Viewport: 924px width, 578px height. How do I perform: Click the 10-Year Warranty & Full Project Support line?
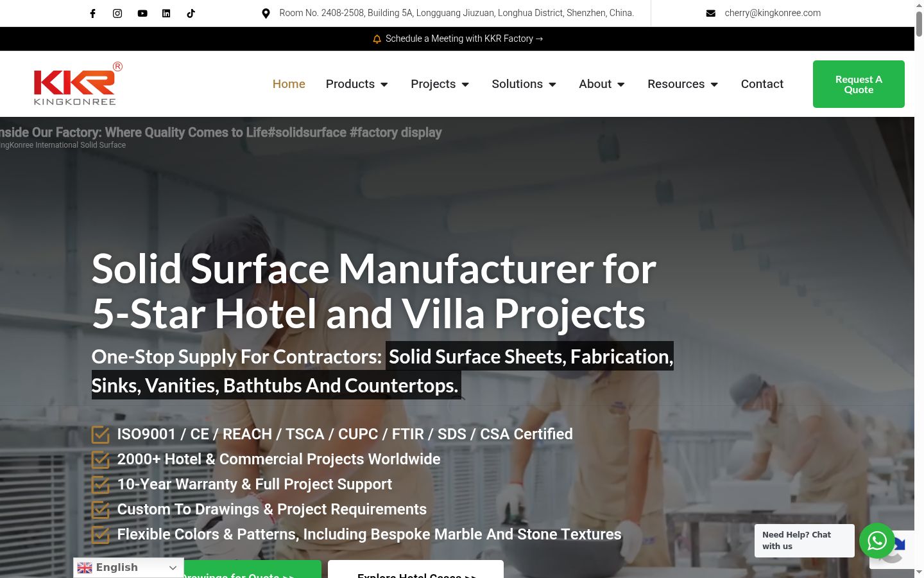(254, 484)
